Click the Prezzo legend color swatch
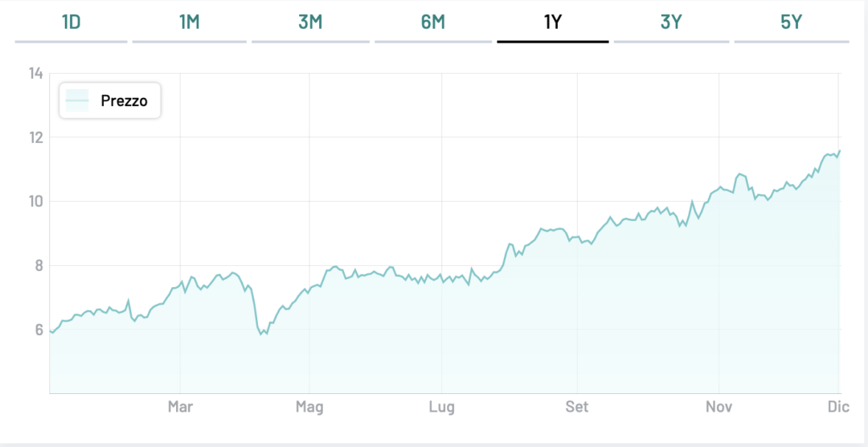The width and height of the screenshot is (868, 447). click(77, 100)
